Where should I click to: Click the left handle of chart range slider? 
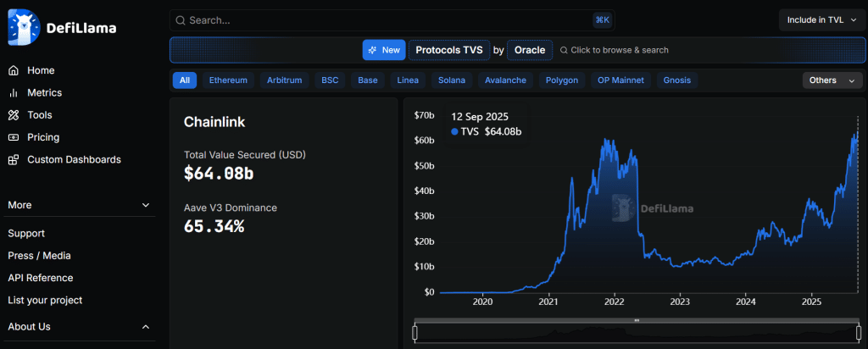click(415, 332)
